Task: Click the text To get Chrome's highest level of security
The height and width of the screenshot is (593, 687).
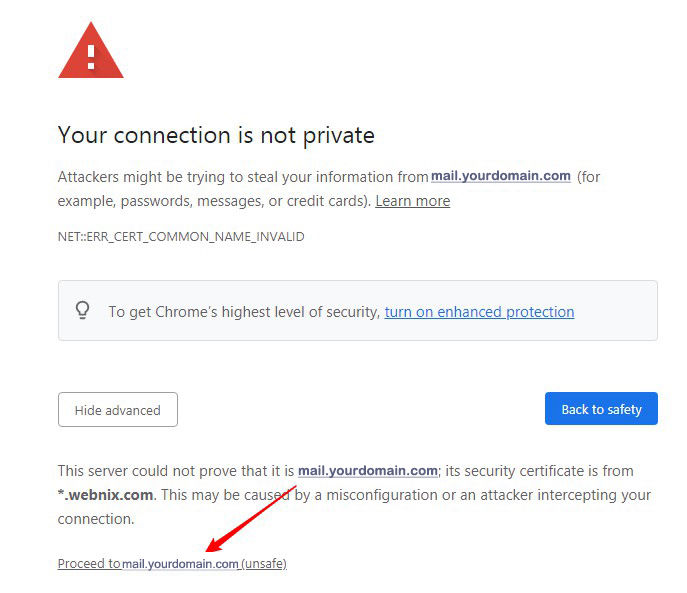Action: pyautogui.click(x=244, y=312)
